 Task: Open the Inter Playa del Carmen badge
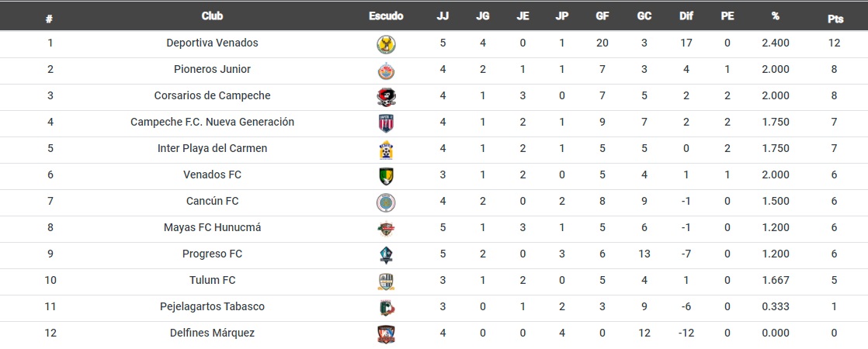point(386,150)
